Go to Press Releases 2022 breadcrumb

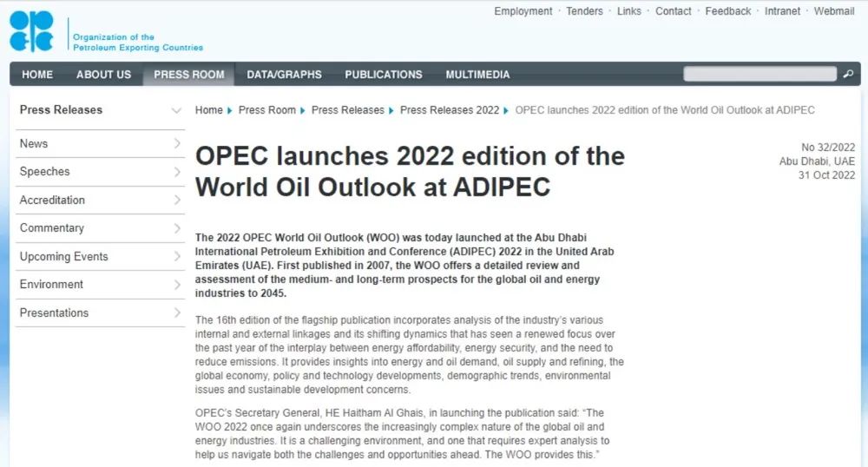pos(450,110)
